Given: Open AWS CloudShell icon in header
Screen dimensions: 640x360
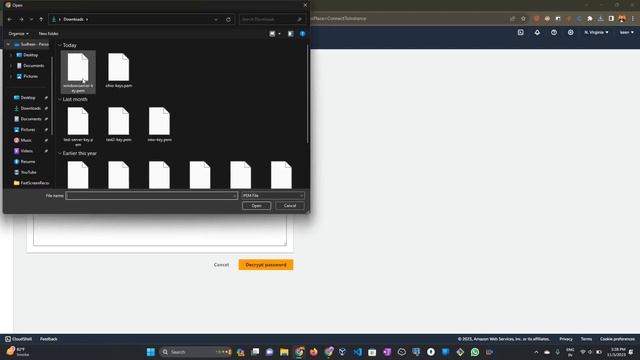Looking at the screenshot, I should coord(520,32).
